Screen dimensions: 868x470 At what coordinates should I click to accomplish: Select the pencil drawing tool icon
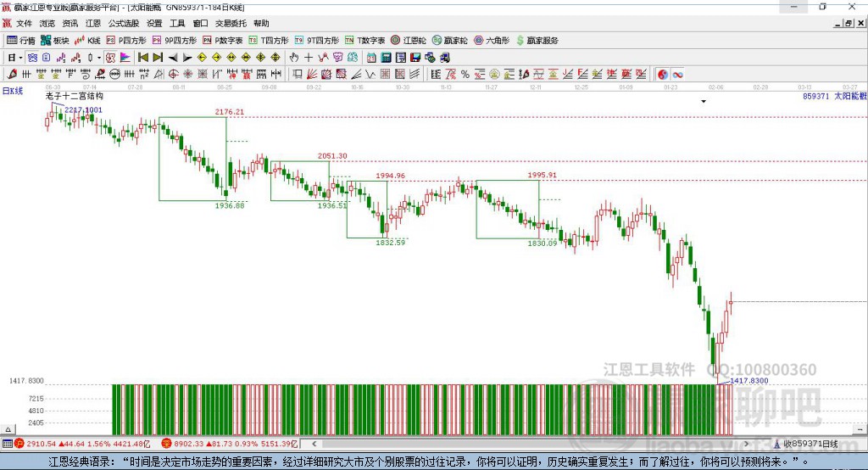pos(12,75)
